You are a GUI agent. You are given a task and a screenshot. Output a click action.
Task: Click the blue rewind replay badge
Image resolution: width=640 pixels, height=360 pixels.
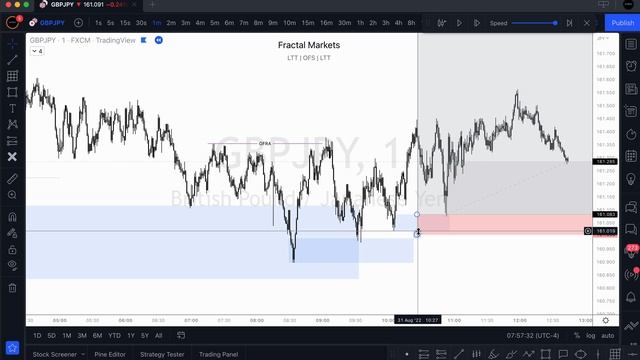click(159, 40)
